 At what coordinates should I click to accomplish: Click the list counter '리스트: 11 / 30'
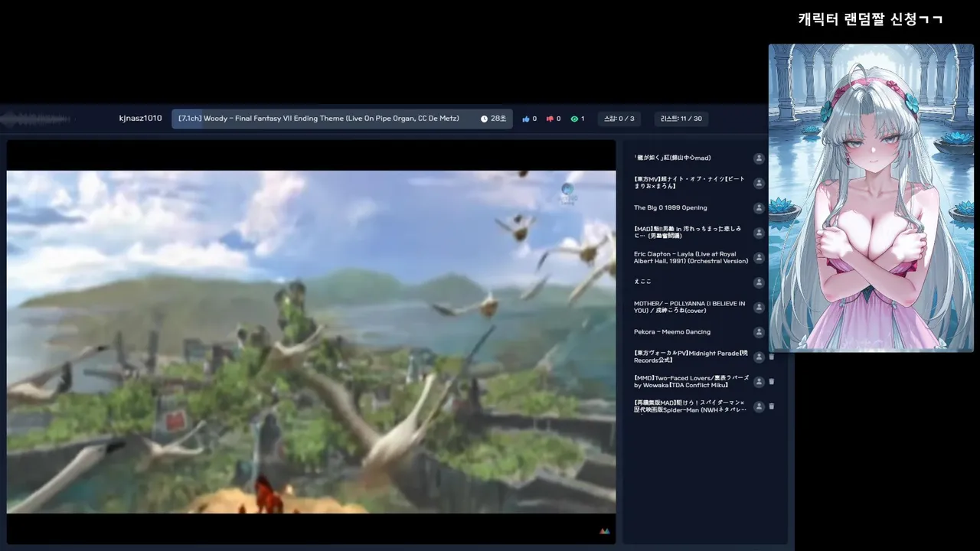681,119
